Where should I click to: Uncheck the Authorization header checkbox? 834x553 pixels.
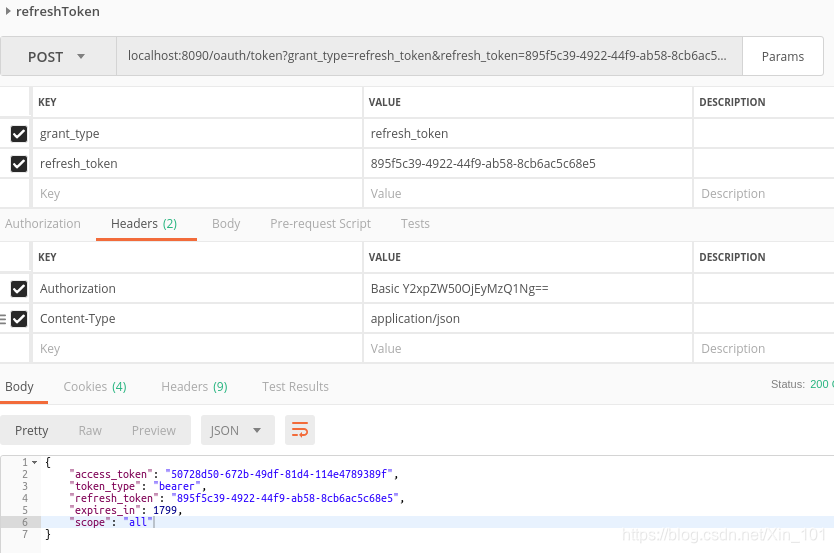pyautogui.click(x=19, y=289)
